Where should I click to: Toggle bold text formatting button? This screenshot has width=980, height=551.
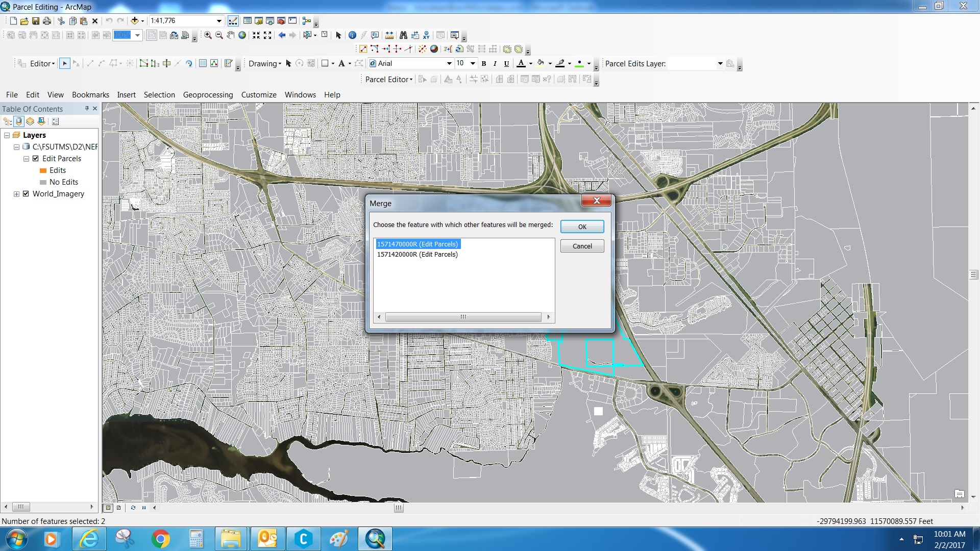(x=484, y=64)
